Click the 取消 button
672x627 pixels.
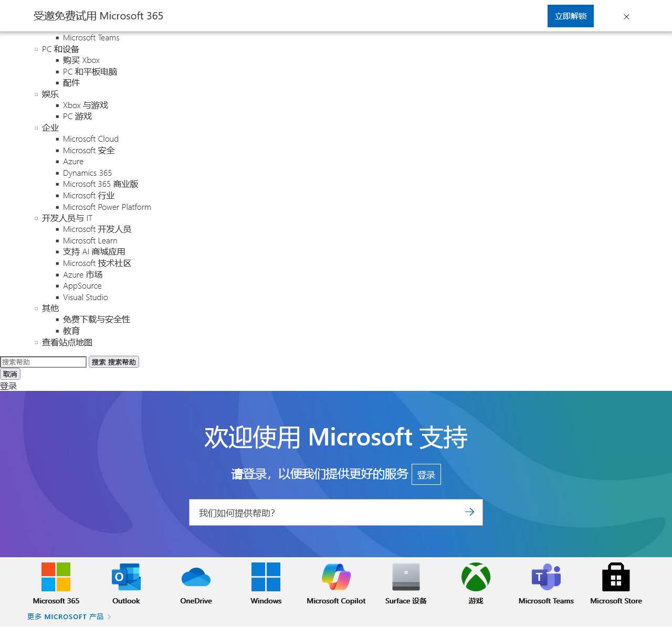10,374
